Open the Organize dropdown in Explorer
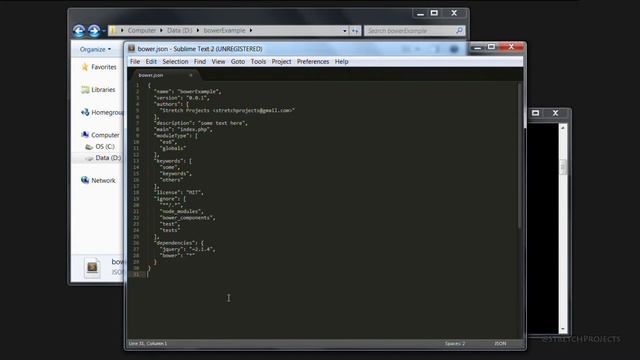The image size is (640, 360). coord(95,49)
